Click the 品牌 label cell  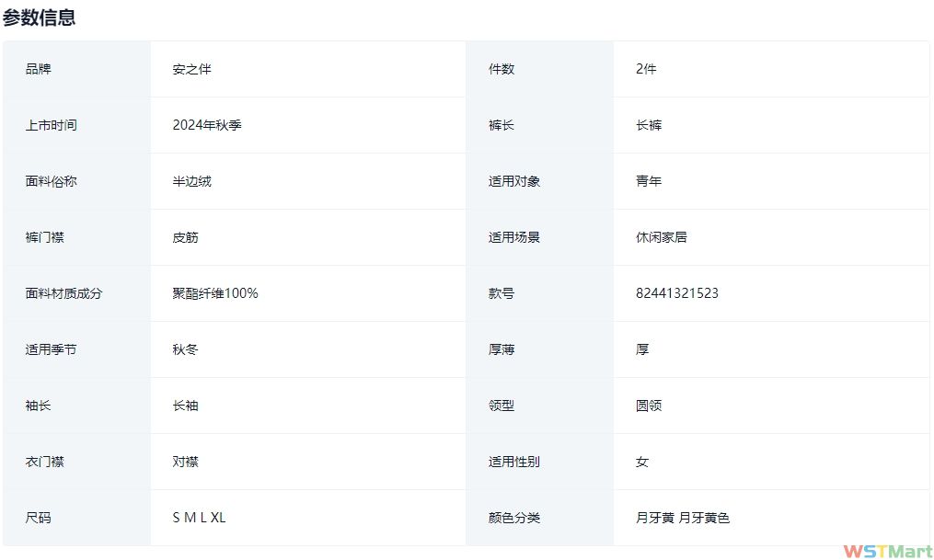39,69
